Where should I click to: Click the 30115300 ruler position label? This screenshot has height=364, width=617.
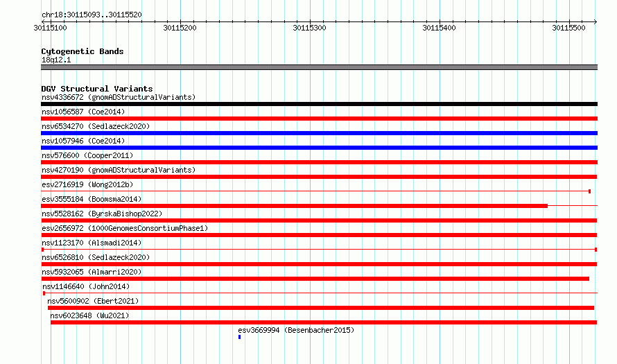pos(310,28)
